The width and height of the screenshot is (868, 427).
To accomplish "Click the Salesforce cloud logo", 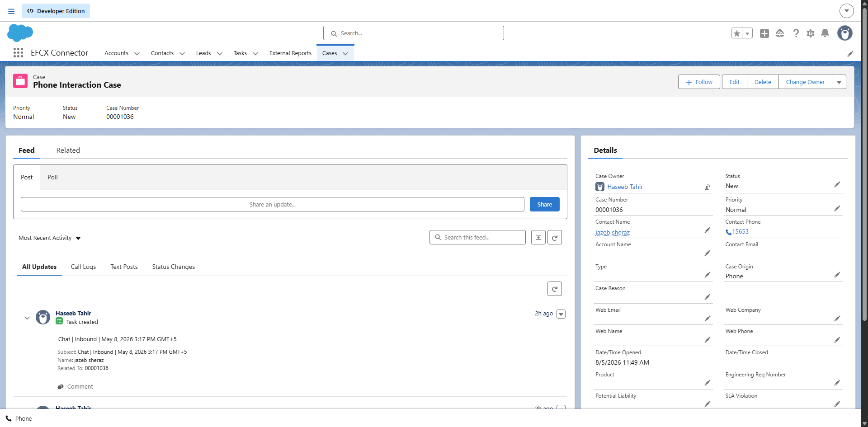I will 20,33.
